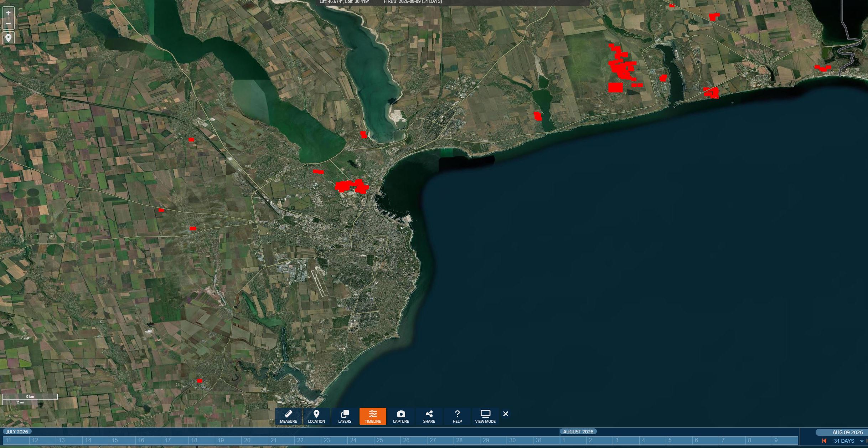Open the Layers panel
This screenshot has width=868, height=448.
345,416
